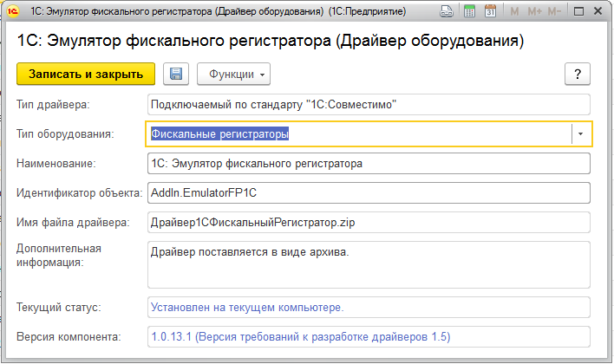This screenshot has height=364, width=614.
Task: Click the Текущий статус label
Action: (x=59, y=308)
